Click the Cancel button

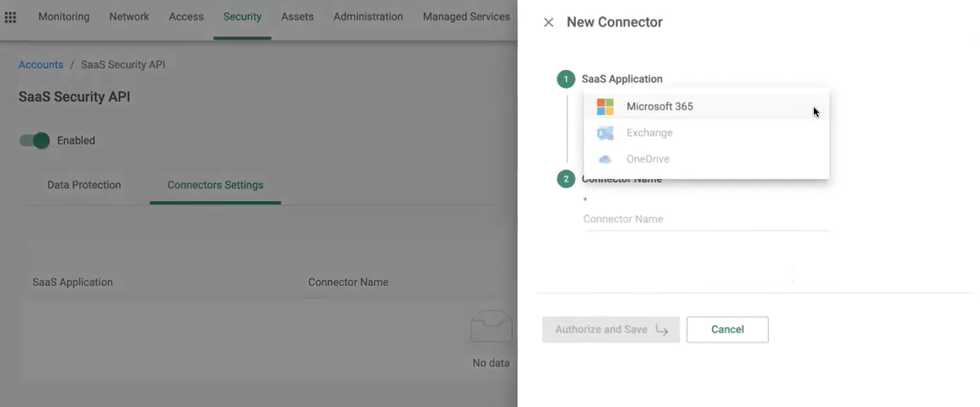tap(727, 329)
